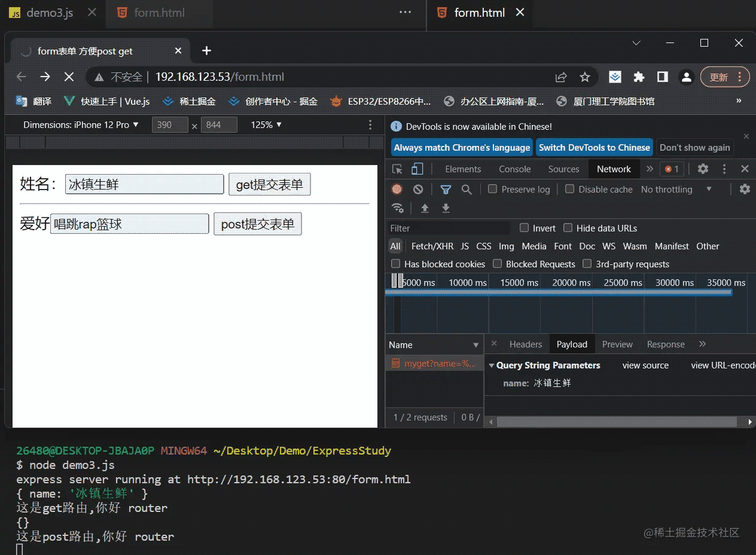Enable the Preserve log checkbox
Screen dimensions: 756x555
pos(492,189)
